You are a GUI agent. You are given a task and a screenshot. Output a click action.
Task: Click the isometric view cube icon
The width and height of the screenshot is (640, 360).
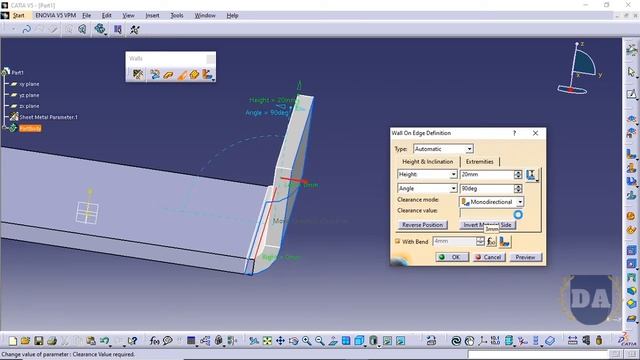tap(360, 340)
